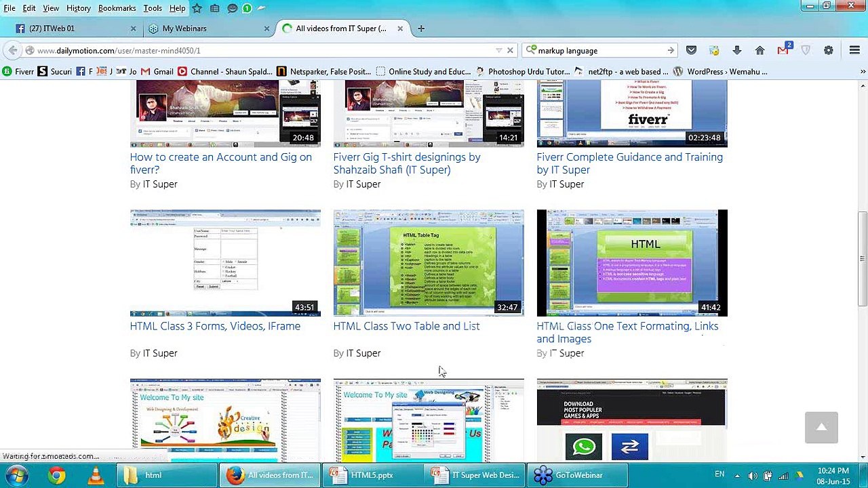Close the ITWeb 01 tab

coord(133,28)
